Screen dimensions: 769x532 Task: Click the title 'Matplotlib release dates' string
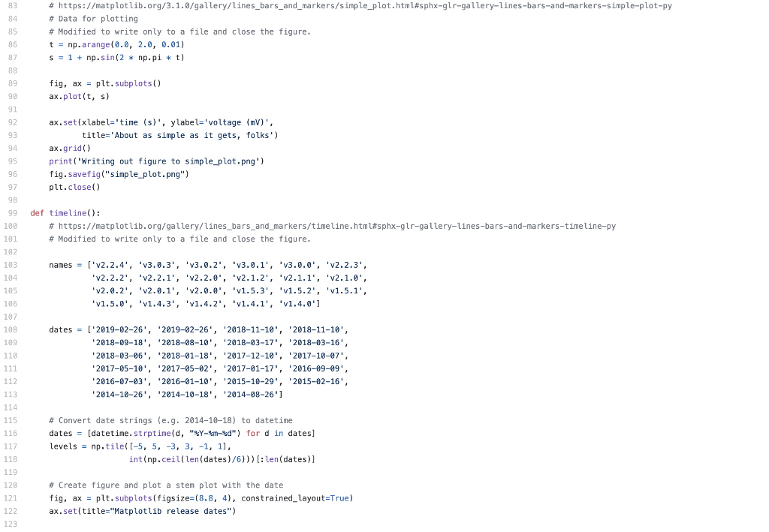tap(170, 511)
